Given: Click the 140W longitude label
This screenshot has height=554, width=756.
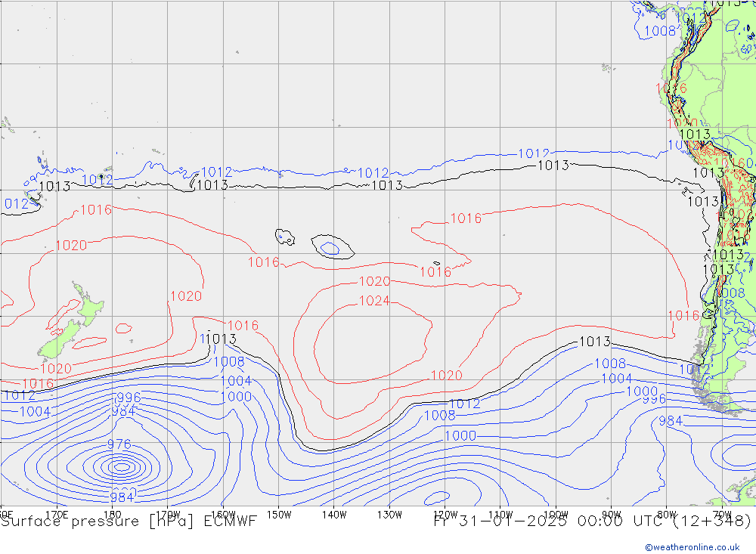Looking at the screenshot, I should (334, 515).
